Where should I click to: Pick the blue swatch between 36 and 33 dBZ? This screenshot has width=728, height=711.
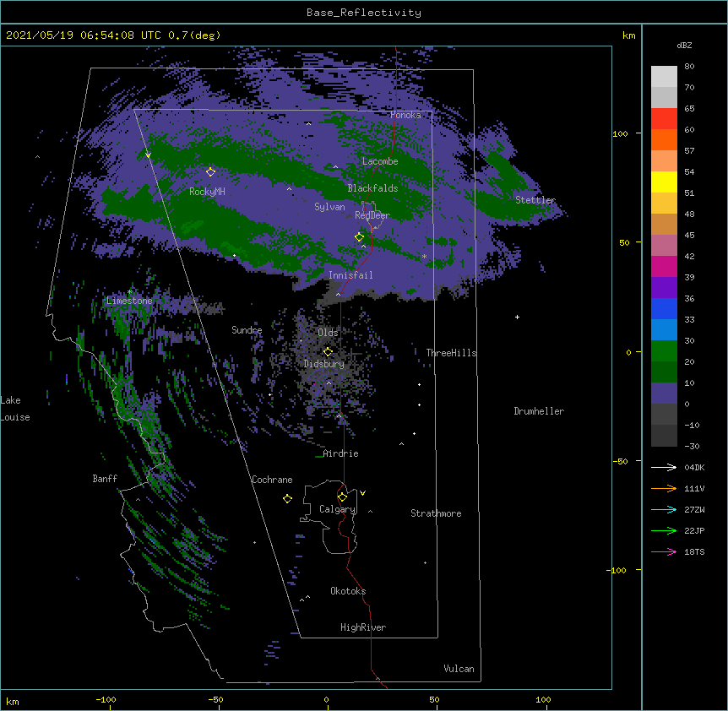[x=664, y=308]
